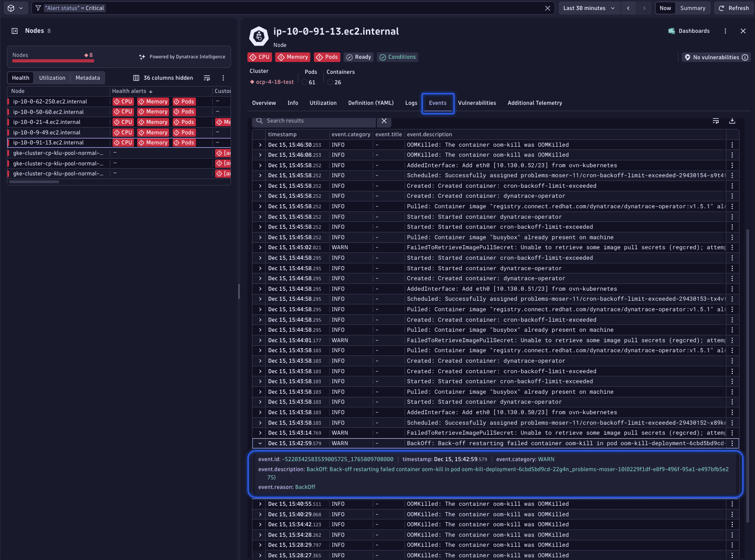Click the format rows icon next to download
Image resolution: width=755 pixels, height=560 pixels.
click(x=715, y=121)
